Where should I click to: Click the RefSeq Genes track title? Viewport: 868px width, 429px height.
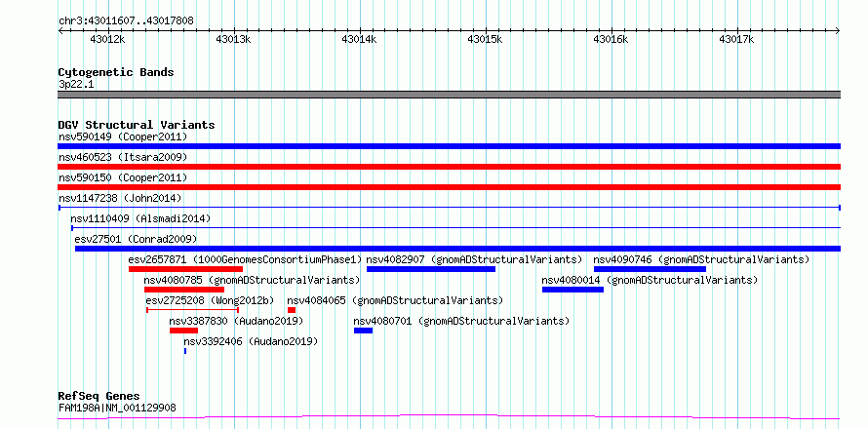[99, 397]
